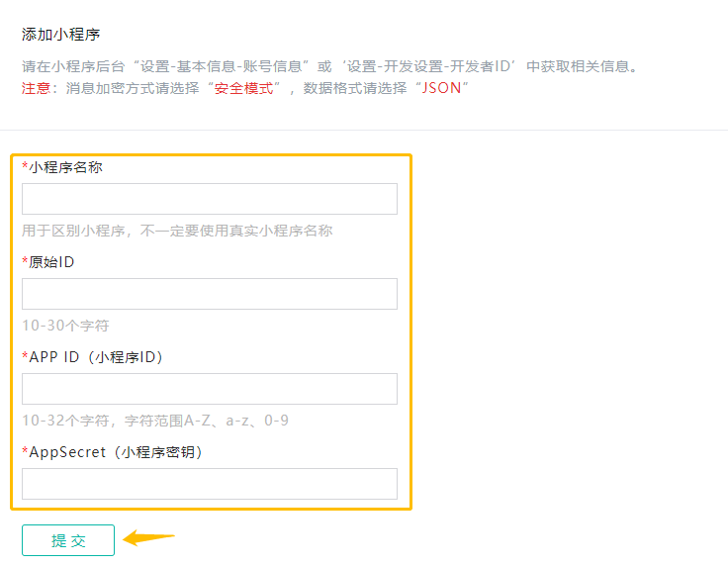The width and height of the screenshot is (728, 566).
Task: Click the APP ID（小程序ID）label
Action: [95, 357]
